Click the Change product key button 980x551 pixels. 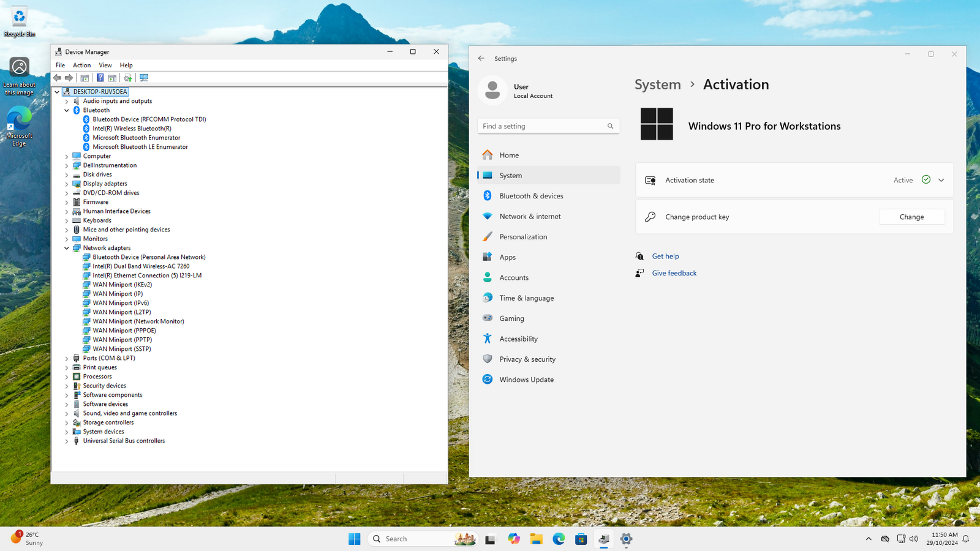pos(911,217)
